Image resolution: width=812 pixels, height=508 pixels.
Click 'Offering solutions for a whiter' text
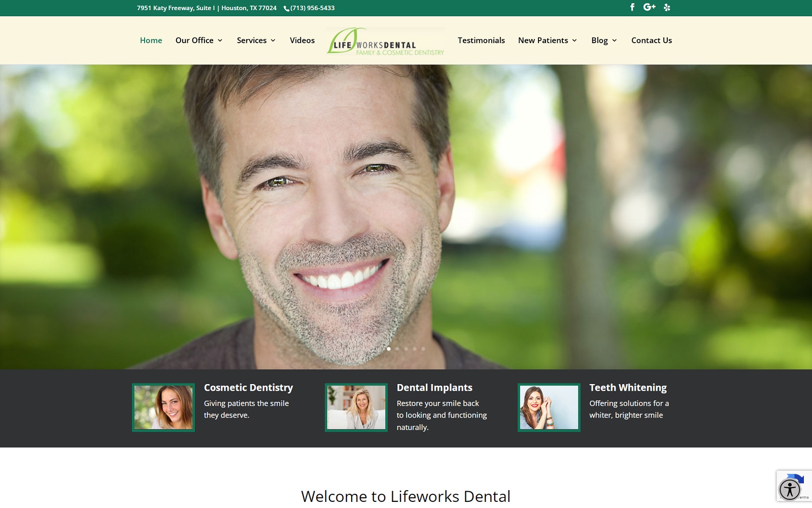pyautogui.click(x=629, y=409)
